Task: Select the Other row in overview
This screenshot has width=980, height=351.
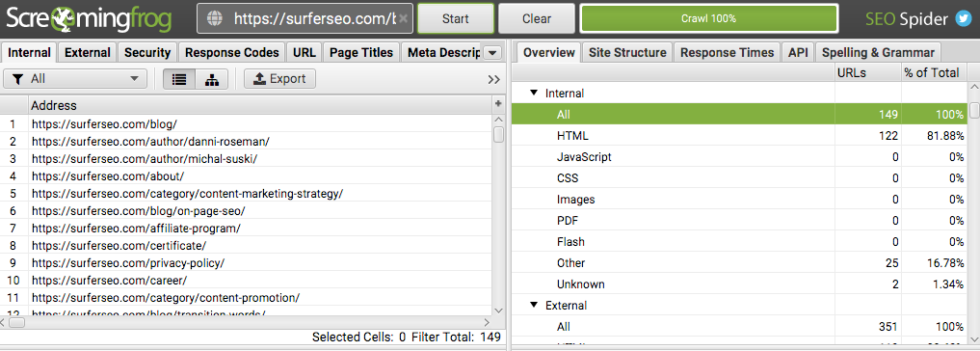Action: pos(739,263)
